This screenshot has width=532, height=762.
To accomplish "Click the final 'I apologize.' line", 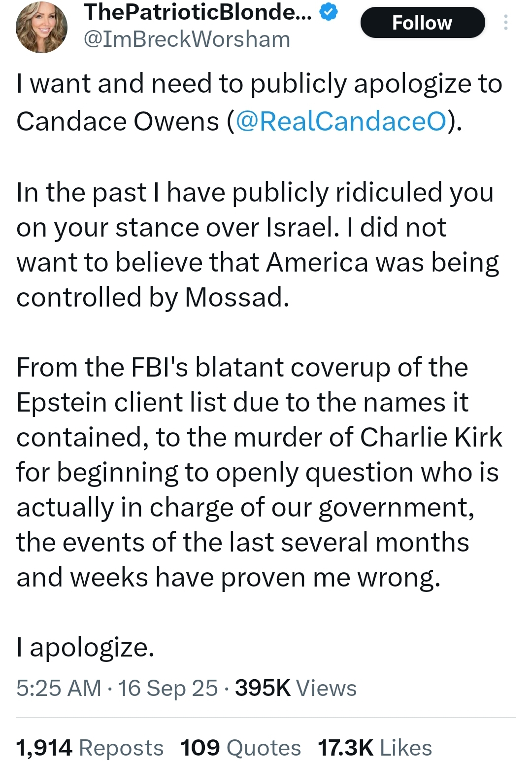I will (85, 647).
